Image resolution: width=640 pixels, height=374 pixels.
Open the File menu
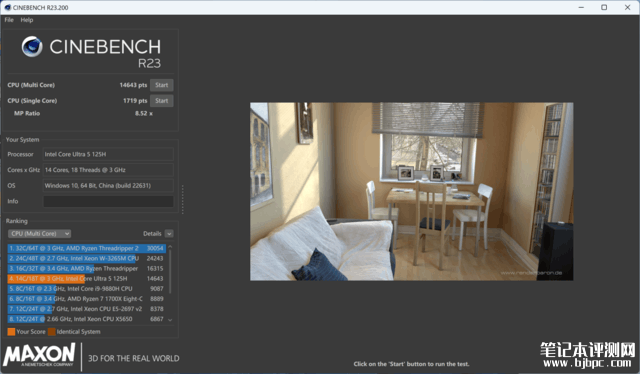tap(9, 20)
